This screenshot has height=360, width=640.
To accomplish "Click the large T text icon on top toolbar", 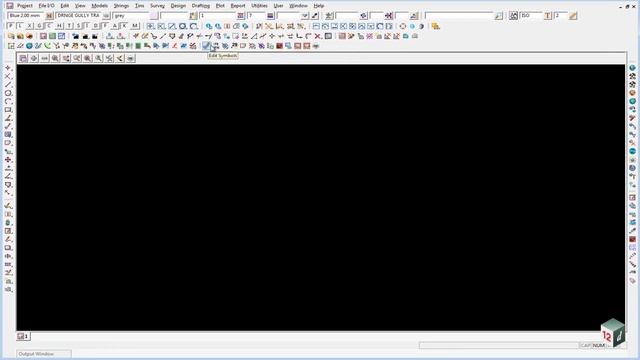I will click(x=548, y=16).
